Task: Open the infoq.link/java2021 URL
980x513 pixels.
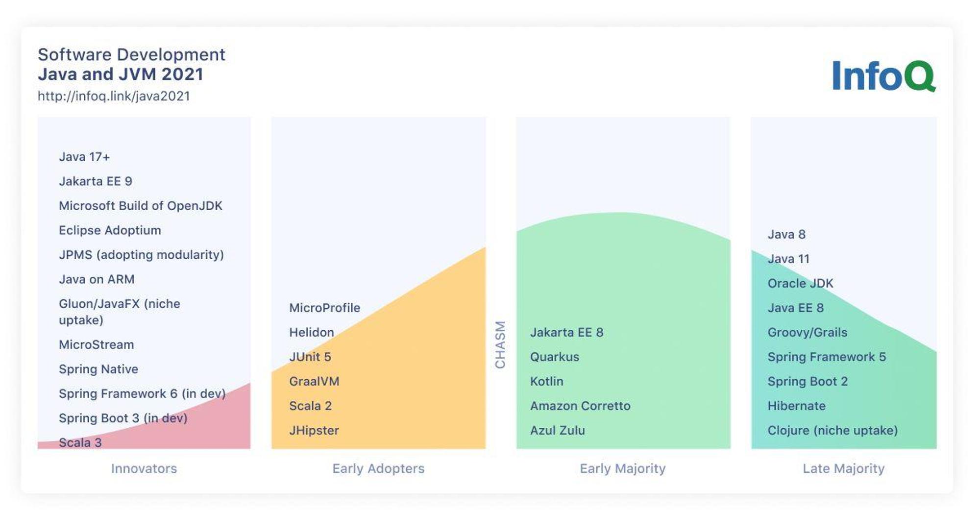Action: click(x=114, y=96)
